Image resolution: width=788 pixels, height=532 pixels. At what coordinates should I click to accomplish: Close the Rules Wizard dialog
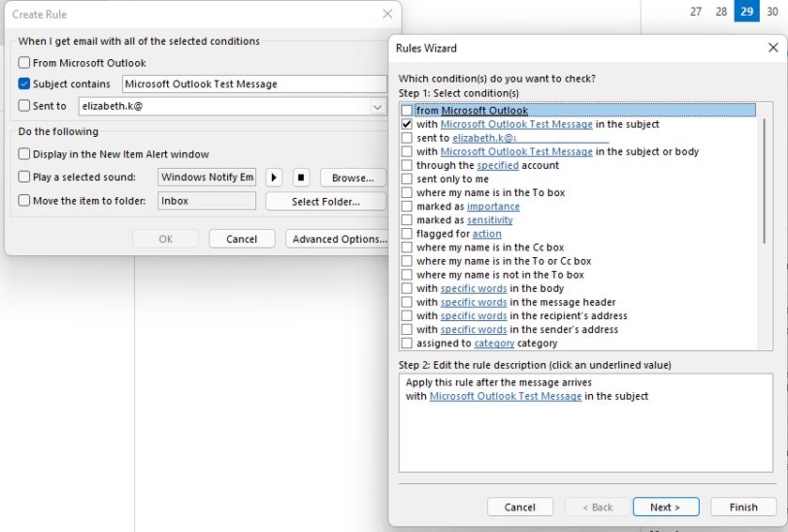coord(773,48)
